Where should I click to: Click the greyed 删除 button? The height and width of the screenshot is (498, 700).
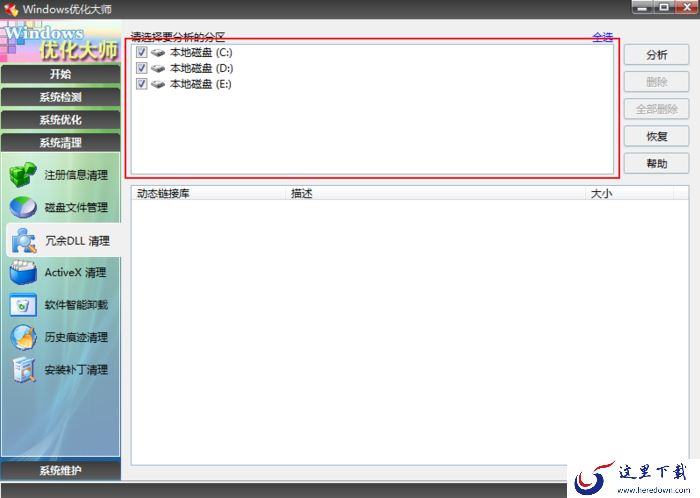[x=656, y=82]
